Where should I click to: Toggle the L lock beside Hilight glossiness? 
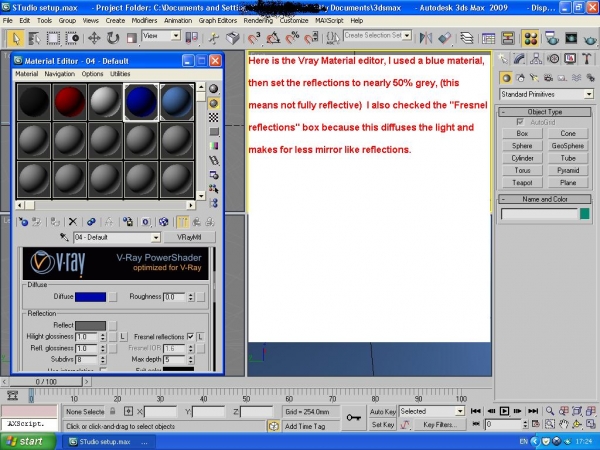[x=122, y=337]
